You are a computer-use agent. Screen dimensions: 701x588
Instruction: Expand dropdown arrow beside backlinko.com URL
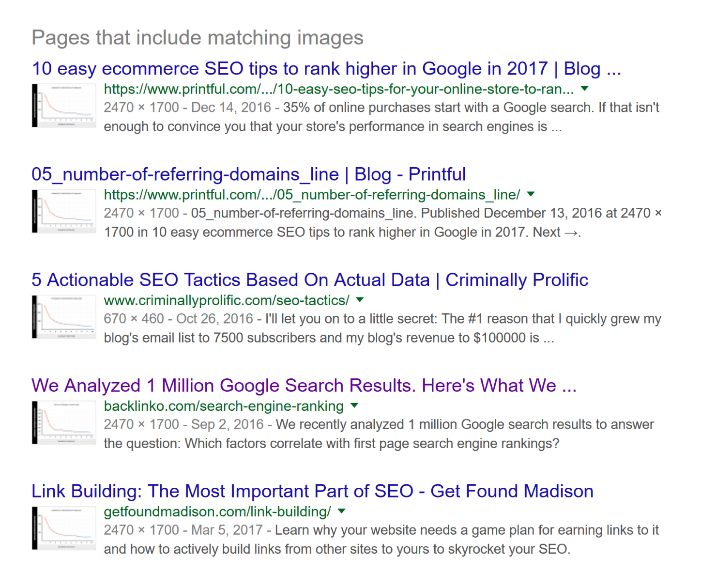pyautogui.click(x=354, y=405)
